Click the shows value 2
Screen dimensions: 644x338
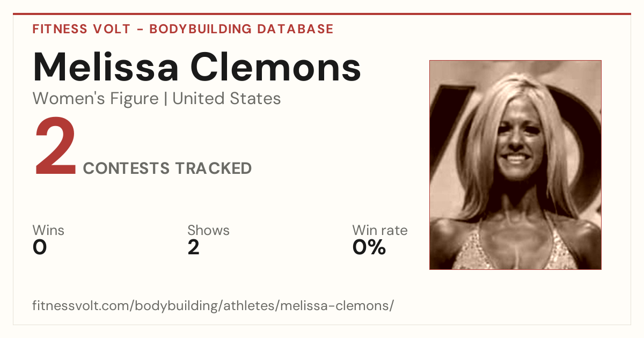tap(193, 247)
